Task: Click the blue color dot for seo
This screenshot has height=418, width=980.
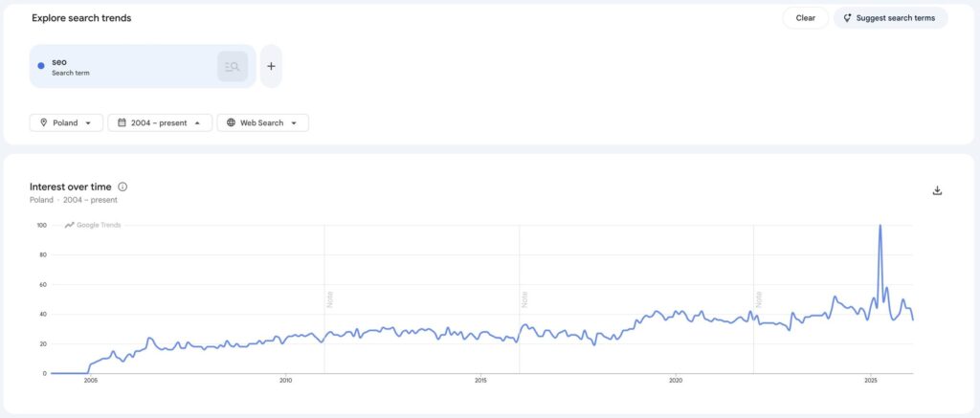Action: coord(41,66)
